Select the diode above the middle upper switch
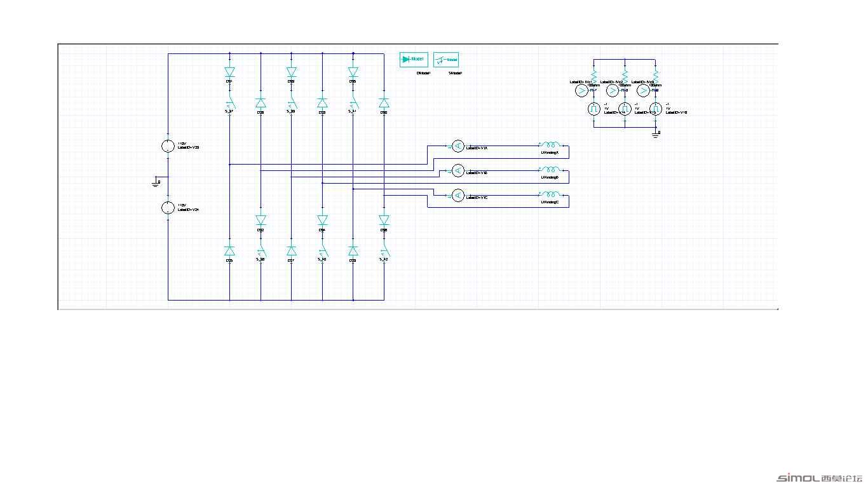This screenshot has height=488, width=868. (291, 72)
